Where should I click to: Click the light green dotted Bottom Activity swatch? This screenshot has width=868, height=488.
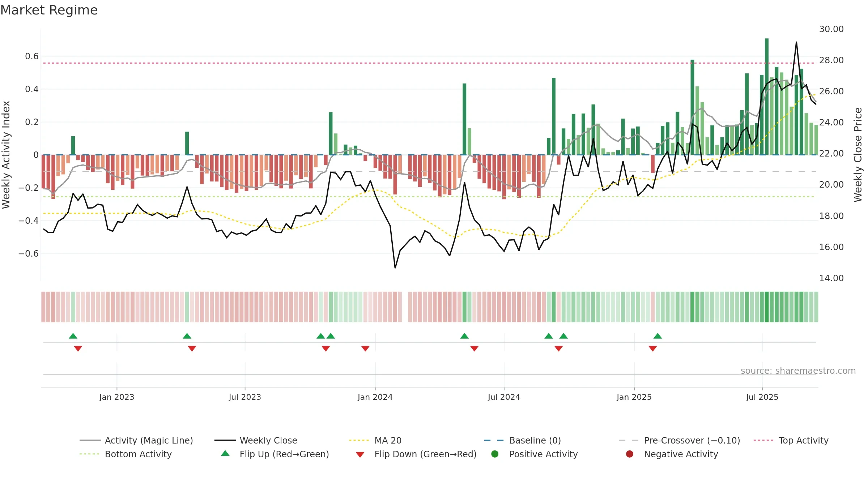(89, 454)
